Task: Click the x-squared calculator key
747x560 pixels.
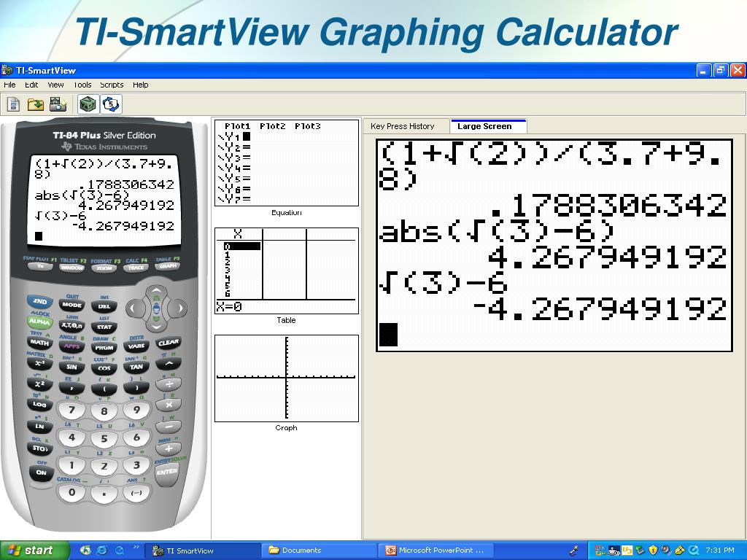Action: pyautogui.click(x=40, y=384)
